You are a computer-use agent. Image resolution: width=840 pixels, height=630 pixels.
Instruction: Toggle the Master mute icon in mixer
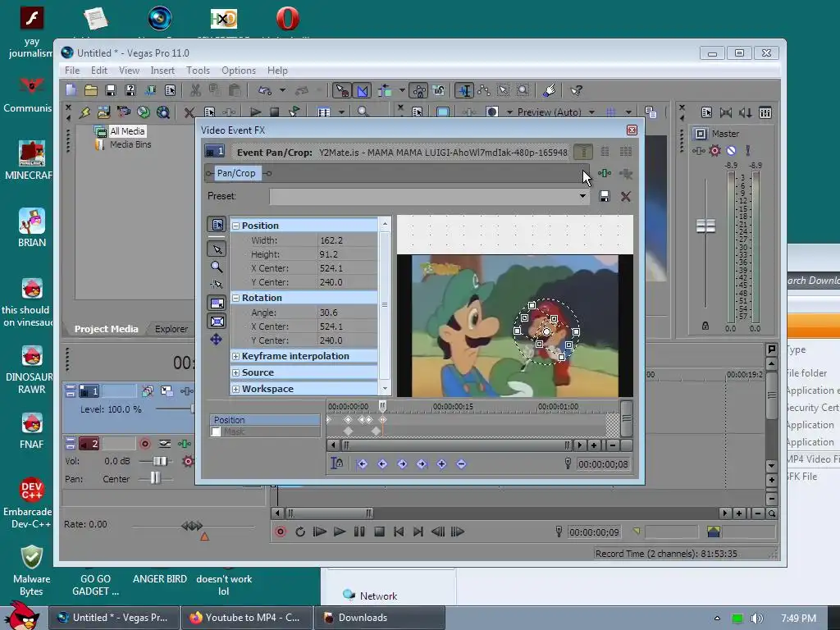point(731,151)
